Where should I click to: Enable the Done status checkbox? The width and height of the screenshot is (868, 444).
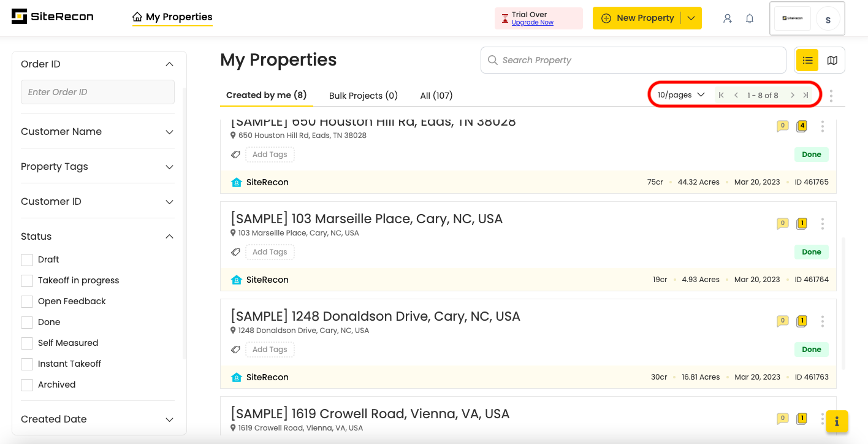coord(27,323)
